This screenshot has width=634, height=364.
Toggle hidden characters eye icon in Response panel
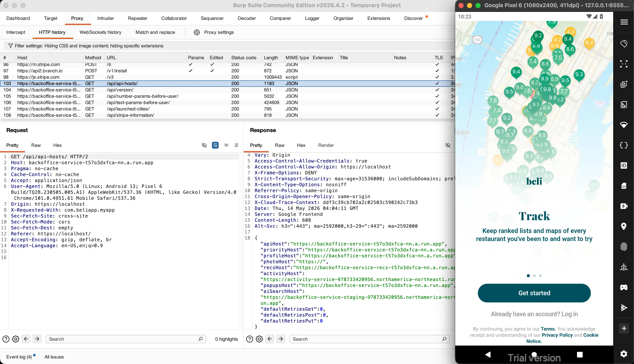448,145
